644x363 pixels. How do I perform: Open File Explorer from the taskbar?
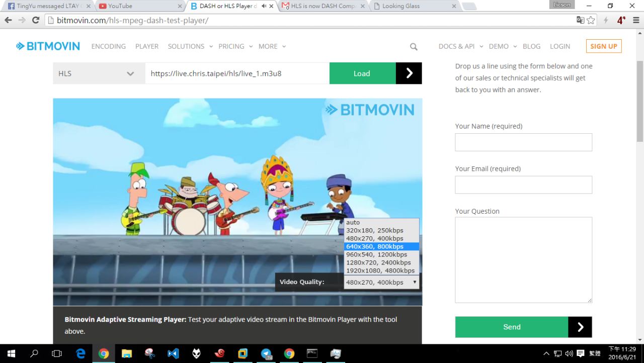[126, 353]
